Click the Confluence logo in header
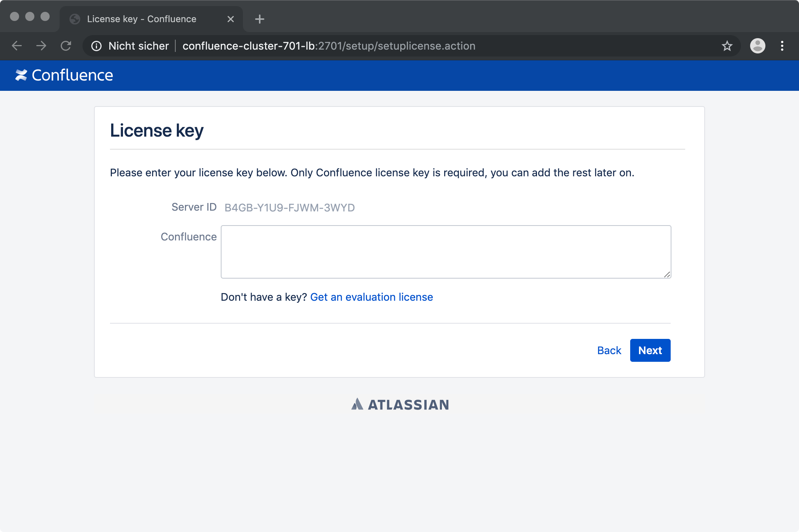 [64, 75]
